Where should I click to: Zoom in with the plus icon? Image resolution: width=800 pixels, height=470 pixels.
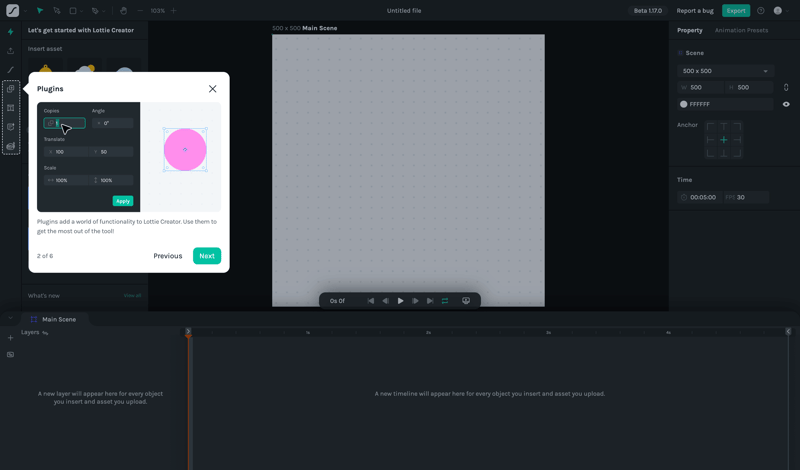(x=173, y=10)
